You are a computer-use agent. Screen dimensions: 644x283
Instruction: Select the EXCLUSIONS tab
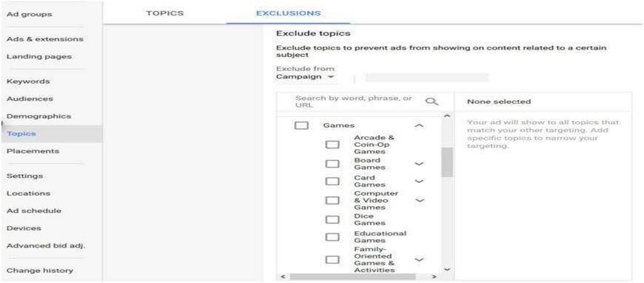288,13
